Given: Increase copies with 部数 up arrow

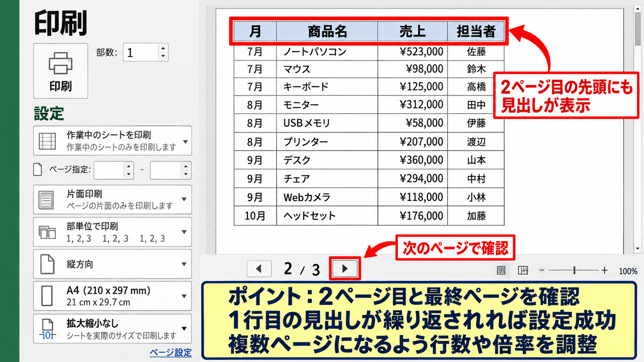Looking at the screenshot, I should click(163, 48).
